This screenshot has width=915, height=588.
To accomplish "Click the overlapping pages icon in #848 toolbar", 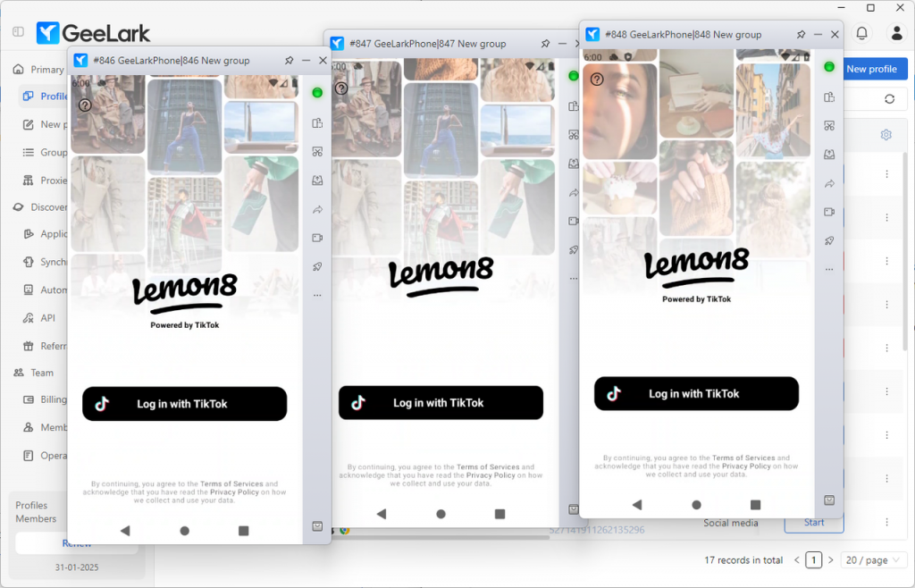I will (829, 97).
